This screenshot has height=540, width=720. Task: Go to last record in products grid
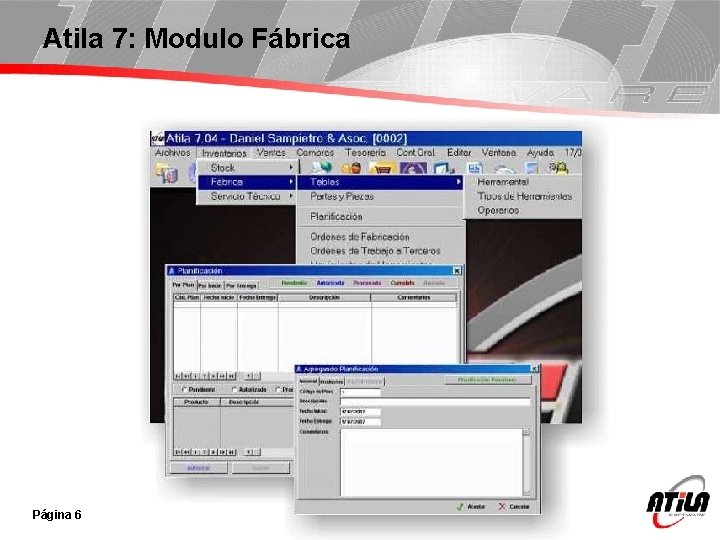(231, 452)
